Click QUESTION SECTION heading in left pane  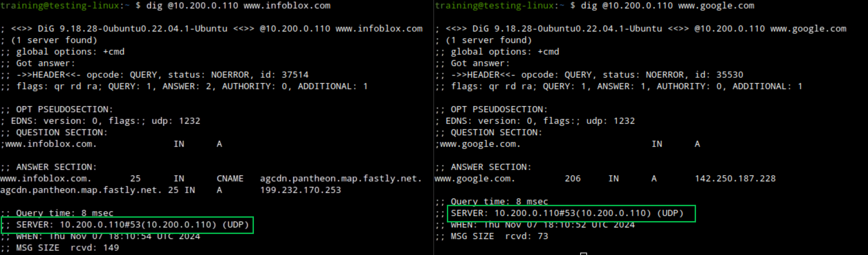pyautogui.click(x=62, y=133)
